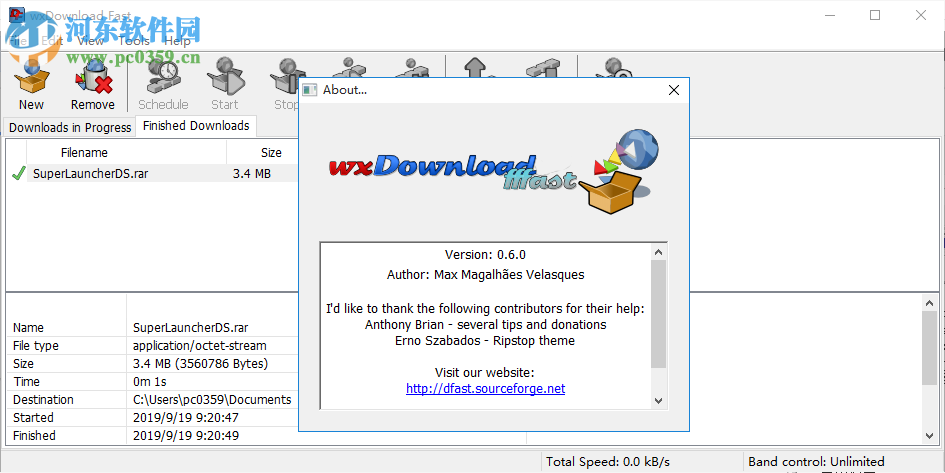
Task: Click the 3.4 MB size cell
Action: pos(252,174)
